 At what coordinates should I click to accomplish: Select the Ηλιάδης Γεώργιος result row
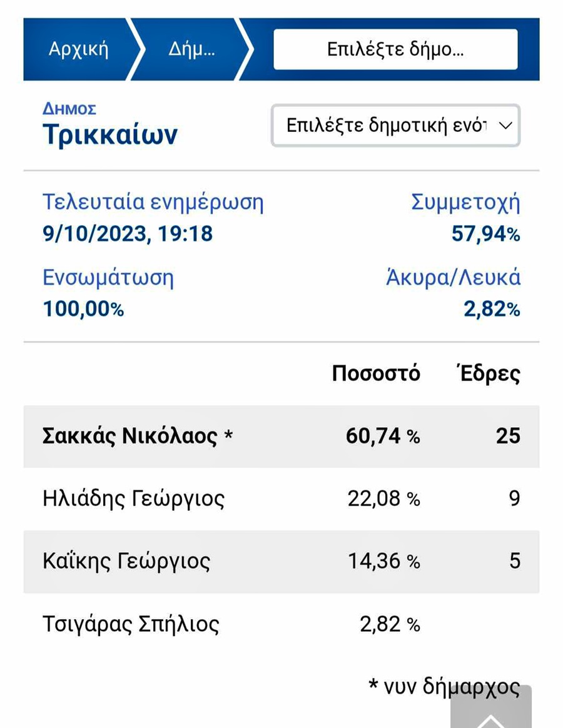pyautogui.click(x=281, y=498)
